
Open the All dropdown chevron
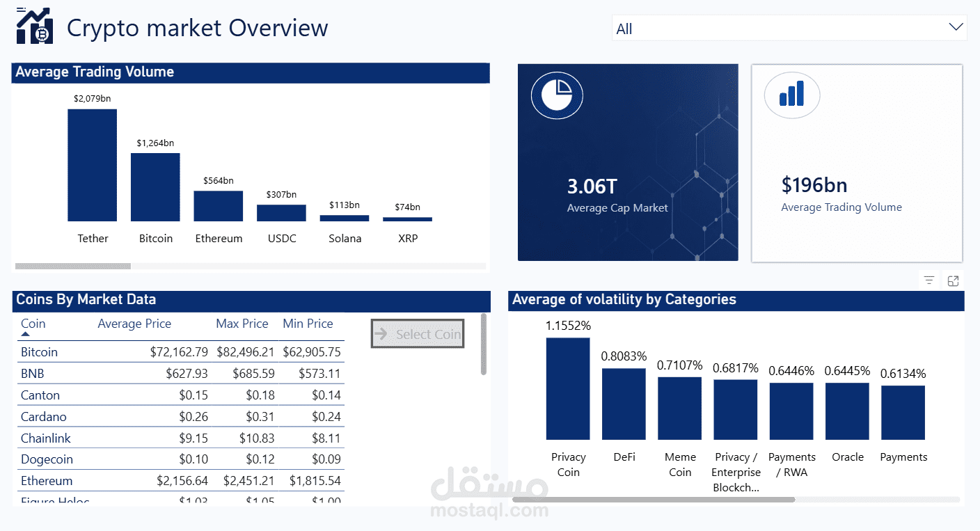[956, 27]
